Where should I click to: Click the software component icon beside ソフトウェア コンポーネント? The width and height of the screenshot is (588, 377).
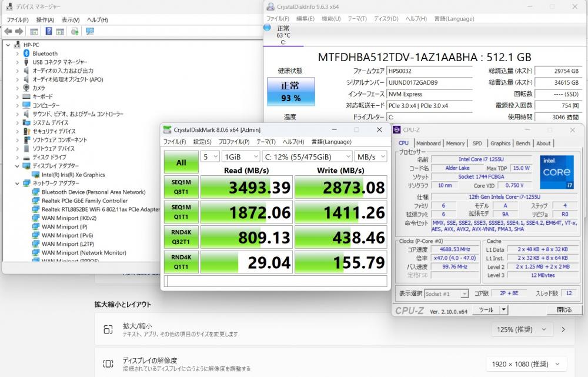(26, 140)
